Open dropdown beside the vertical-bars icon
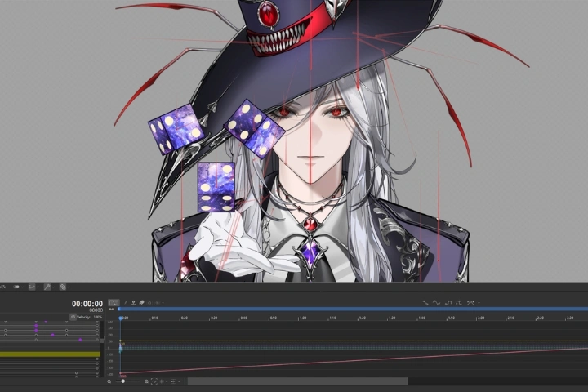The height and width of the screenshot is (392, 588). (x=167, y=382)
